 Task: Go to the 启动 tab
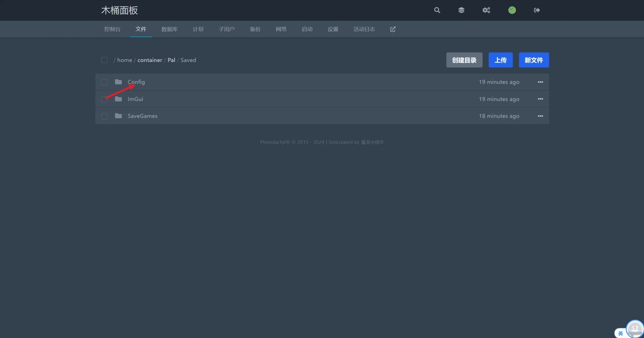(307, 29)
